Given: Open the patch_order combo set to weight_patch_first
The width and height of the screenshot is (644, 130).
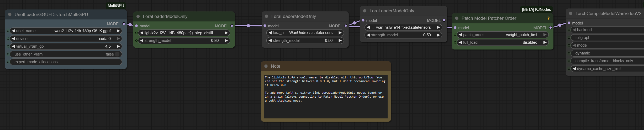Looking at the screenshot, I should (x=503, y=35).
